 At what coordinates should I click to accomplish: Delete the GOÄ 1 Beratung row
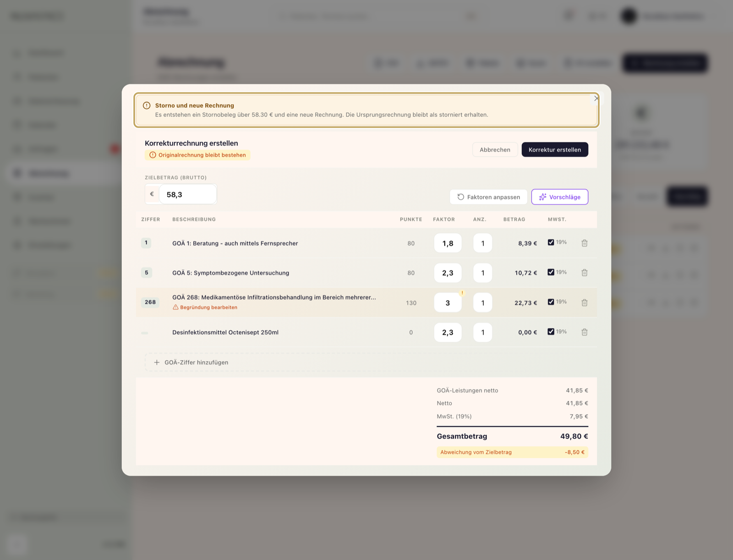coord(585,243)
